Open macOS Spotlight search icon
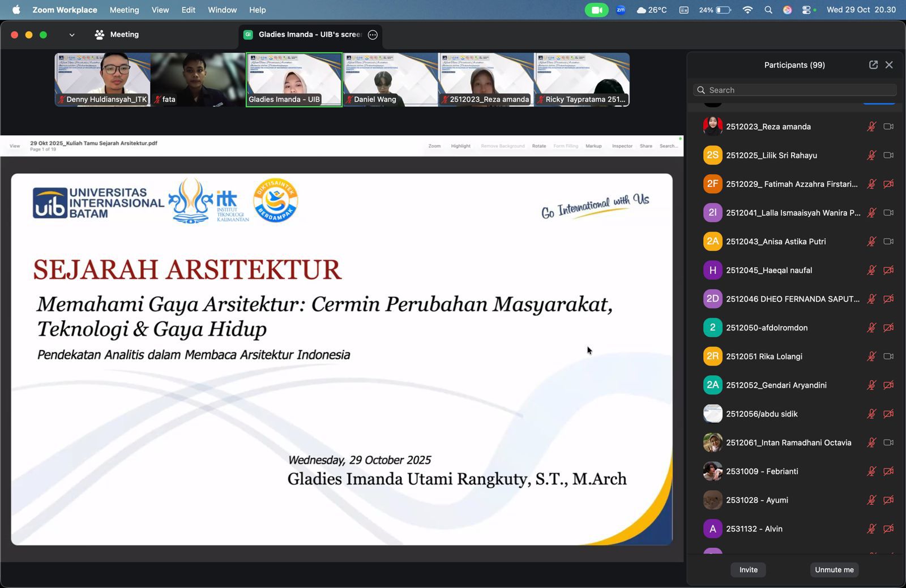 coord(768,10)
